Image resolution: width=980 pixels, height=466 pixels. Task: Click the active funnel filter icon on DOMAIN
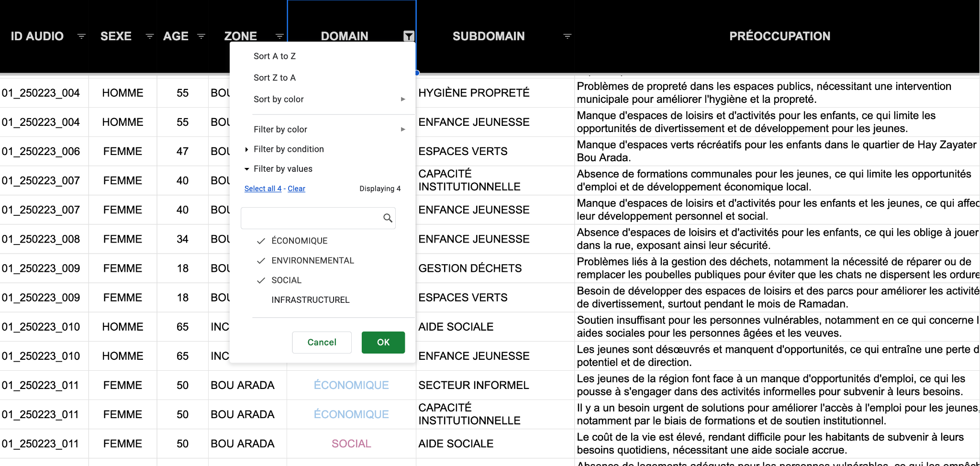coord(408,36)
